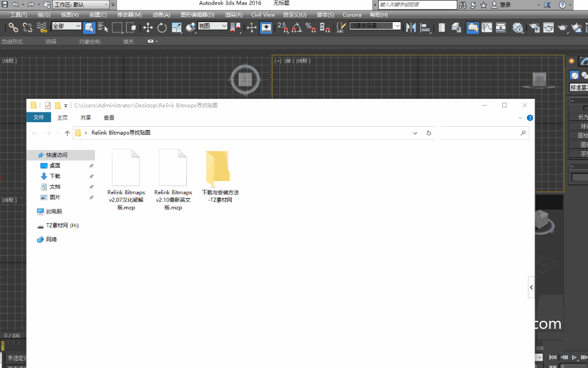
Task: Click the Align tool icon
Action: click(425, 27)
